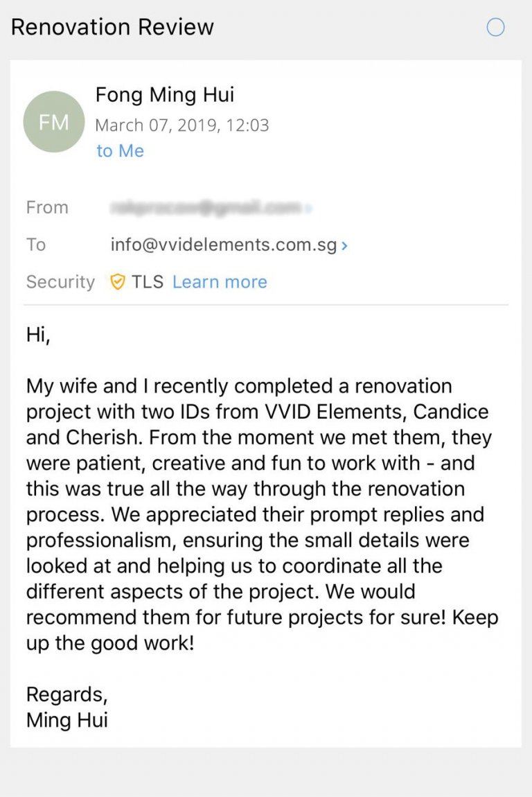Select the info@vvidelements.com.sg recipient address

223,245
